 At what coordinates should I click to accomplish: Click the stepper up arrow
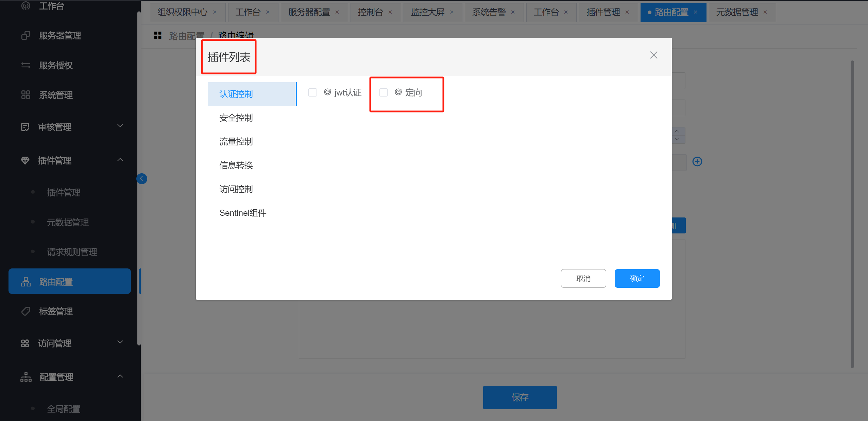pyautogui.click(x=677, y=131)
